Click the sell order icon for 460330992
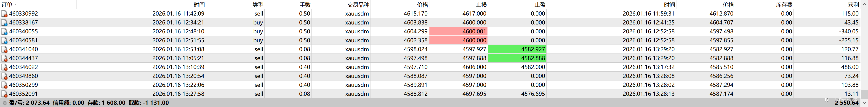This screenshot has height=107, width=868. 4,14
